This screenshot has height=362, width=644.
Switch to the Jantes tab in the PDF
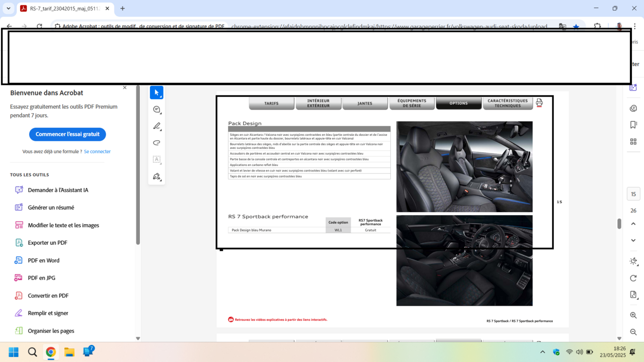pyautogui.click(x=365, y=104)
